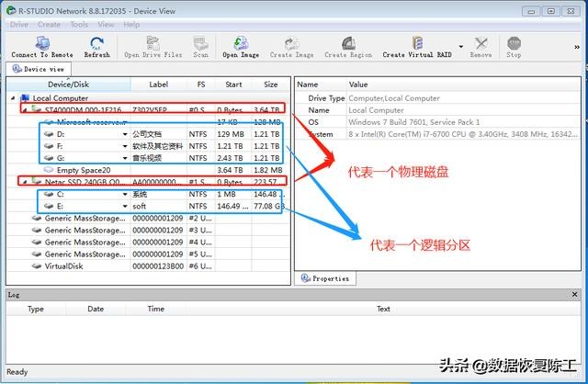
Task: Click the Label column header
Action: click(159, 85)
